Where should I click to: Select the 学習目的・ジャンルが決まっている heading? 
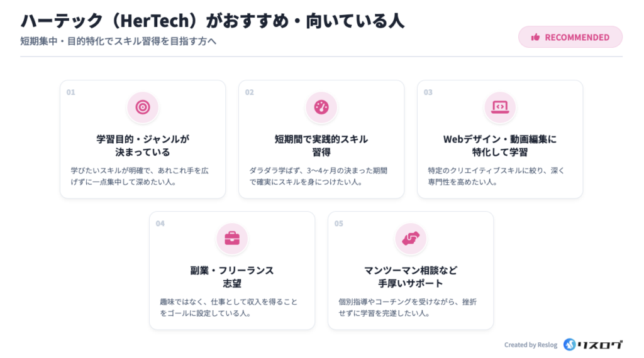click(143, 145)
